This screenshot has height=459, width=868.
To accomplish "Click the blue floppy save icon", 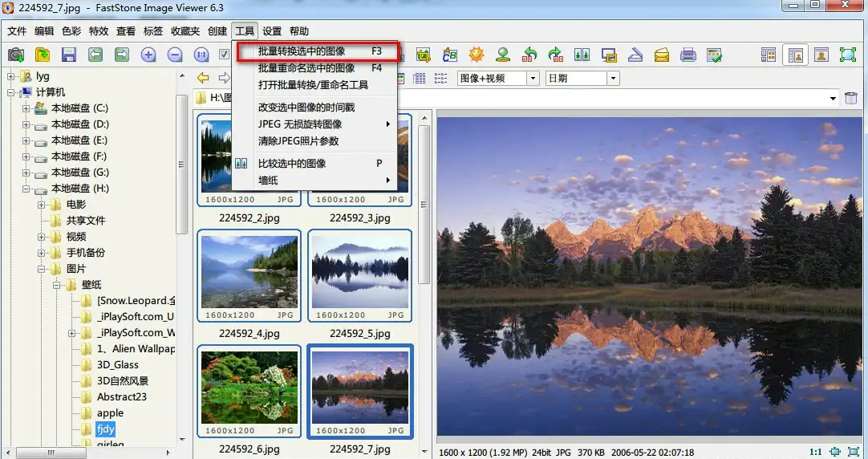I will (69, 55).
